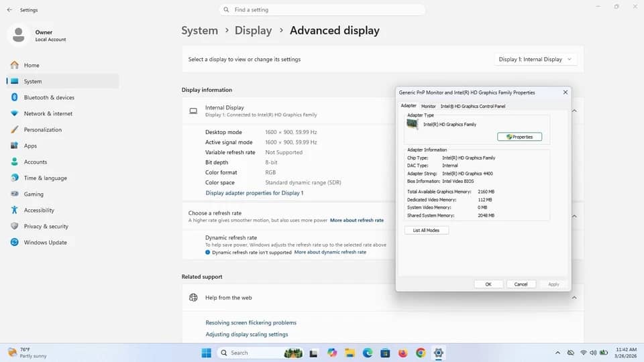Viewport: 644px width, 362px height.
Task: Click the Variable refresh rate Not Supported value
Action: 284,152
